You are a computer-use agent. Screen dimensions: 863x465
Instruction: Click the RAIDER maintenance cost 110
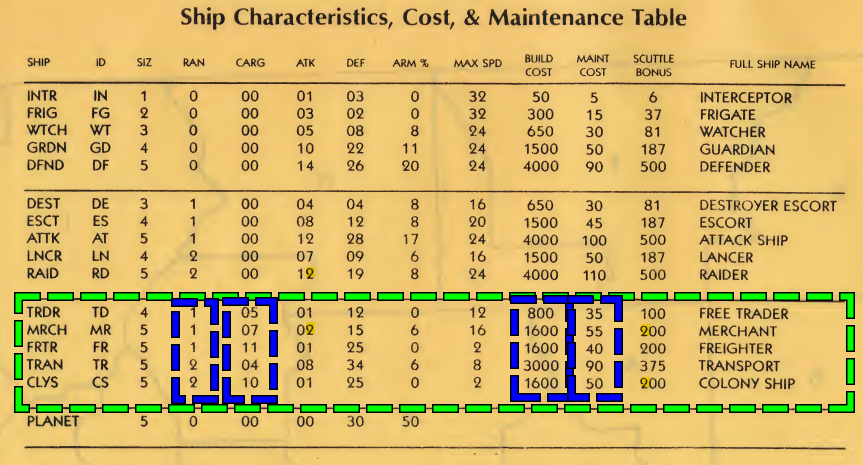[x=594, y=275]
